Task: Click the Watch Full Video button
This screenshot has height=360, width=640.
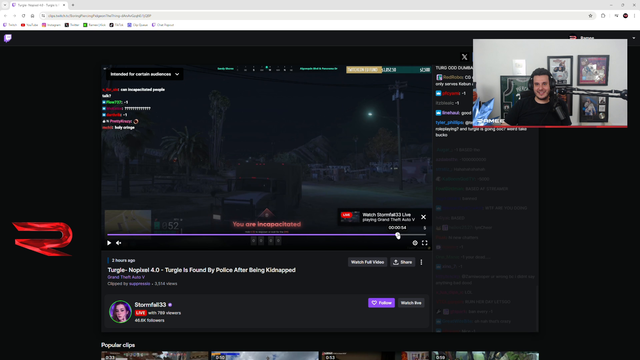Action: [367, 262]
